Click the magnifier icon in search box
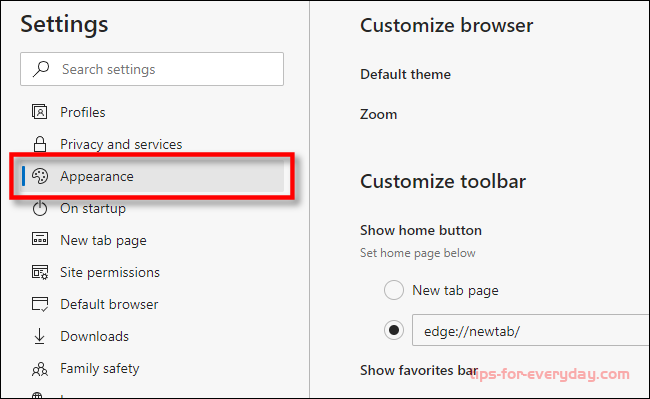The width and height of the screenshot is (650, 399). point(41,69)
